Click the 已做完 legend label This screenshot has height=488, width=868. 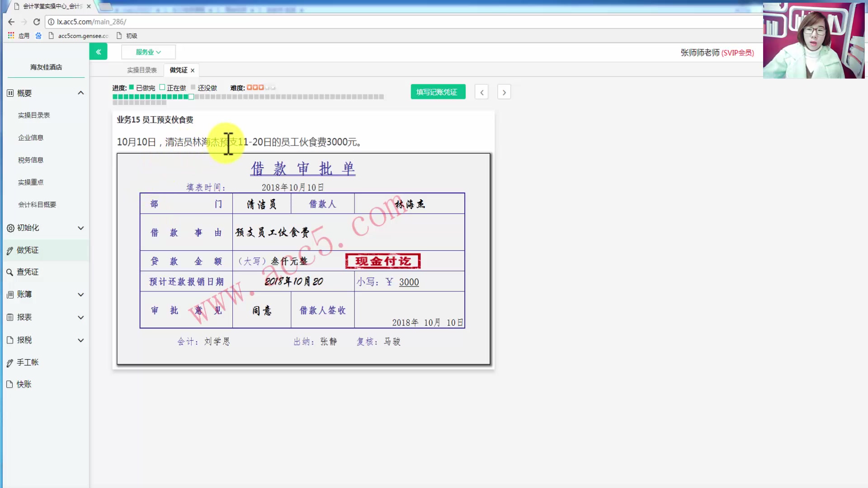[145, 88]
